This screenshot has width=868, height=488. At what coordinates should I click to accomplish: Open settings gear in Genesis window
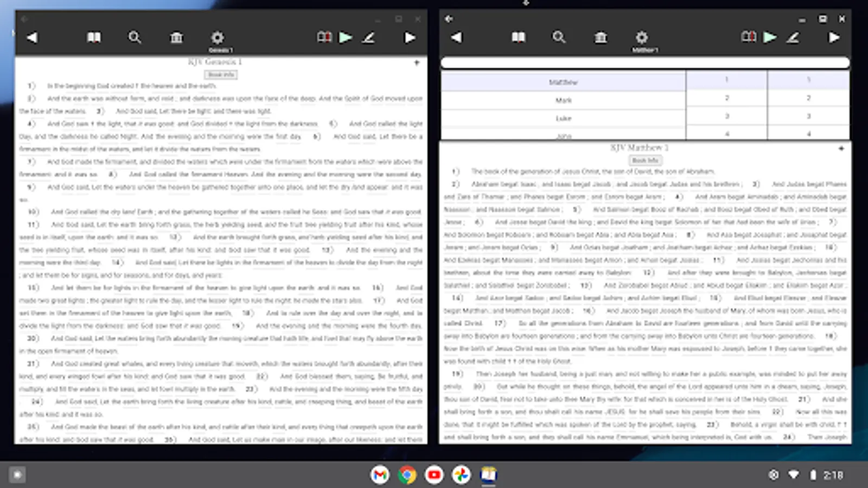pos(217,37)
